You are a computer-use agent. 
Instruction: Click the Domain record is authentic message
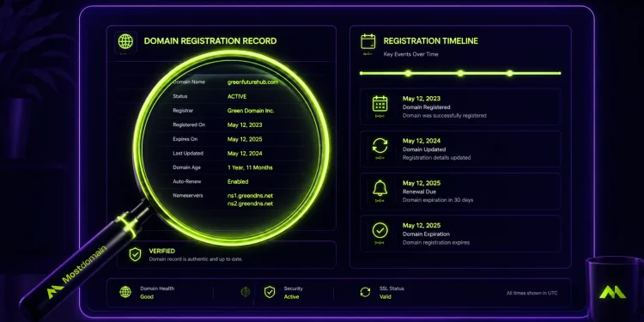(x=196, y=259)
